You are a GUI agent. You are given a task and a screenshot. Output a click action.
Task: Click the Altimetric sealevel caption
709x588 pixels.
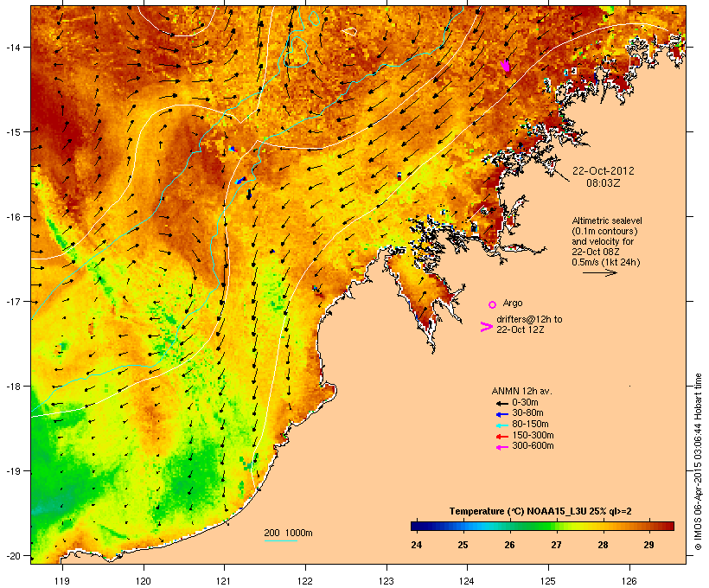click(607, 220)
